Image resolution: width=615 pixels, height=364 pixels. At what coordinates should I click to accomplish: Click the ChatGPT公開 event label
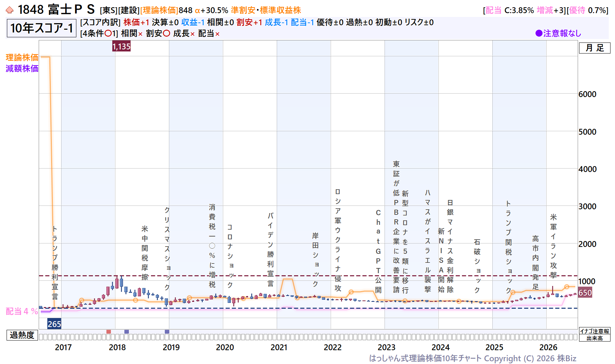click(378, 251)
